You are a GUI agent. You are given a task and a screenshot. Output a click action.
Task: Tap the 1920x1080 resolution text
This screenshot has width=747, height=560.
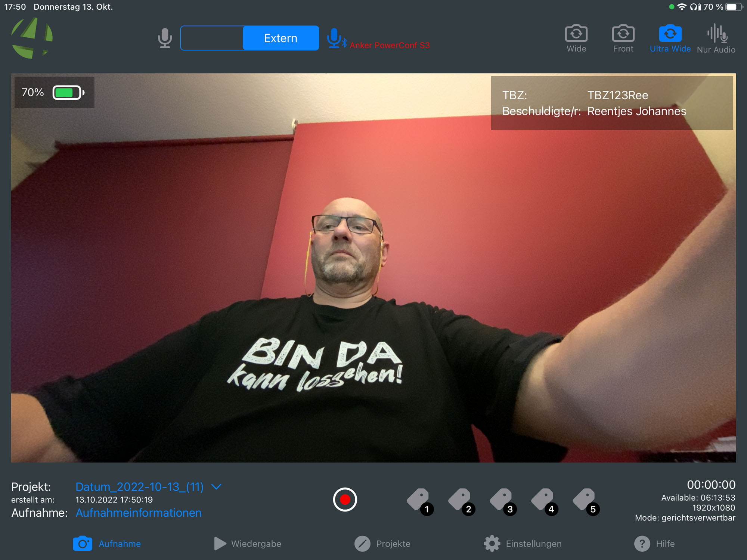click(713, 508)
